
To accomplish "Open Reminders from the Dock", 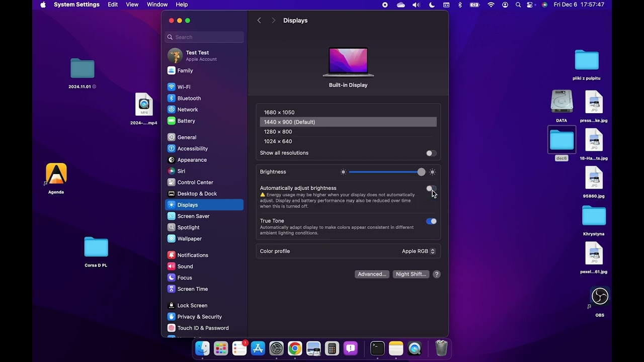I will coord(239,348).
